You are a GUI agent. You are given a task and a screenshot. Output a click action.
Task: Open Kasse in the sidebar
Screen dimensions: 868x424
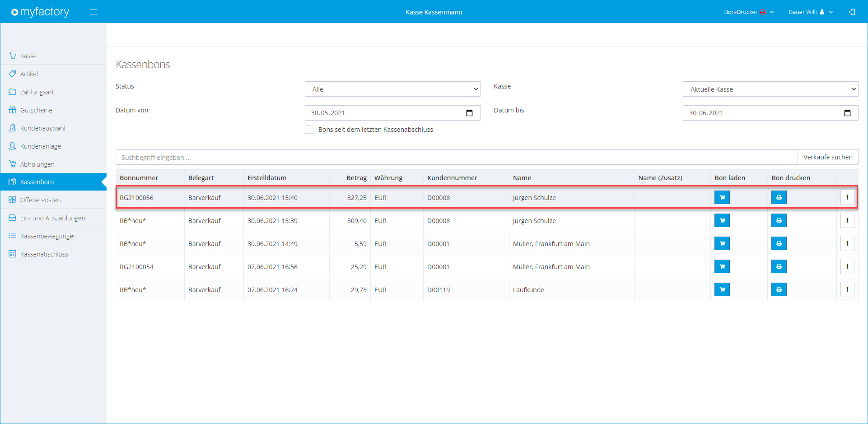pyautogui.click(x=53, y=56)
